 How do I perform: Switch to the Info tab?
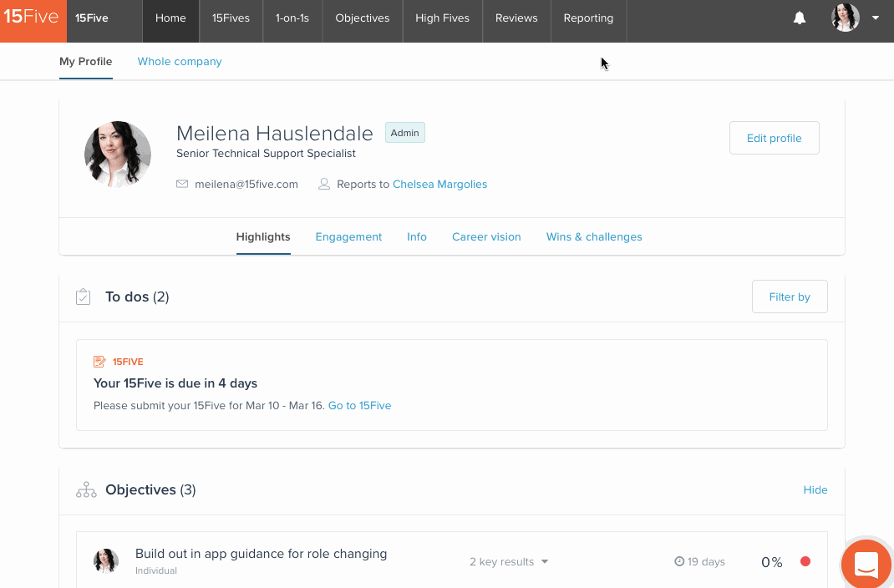point(417,237)
